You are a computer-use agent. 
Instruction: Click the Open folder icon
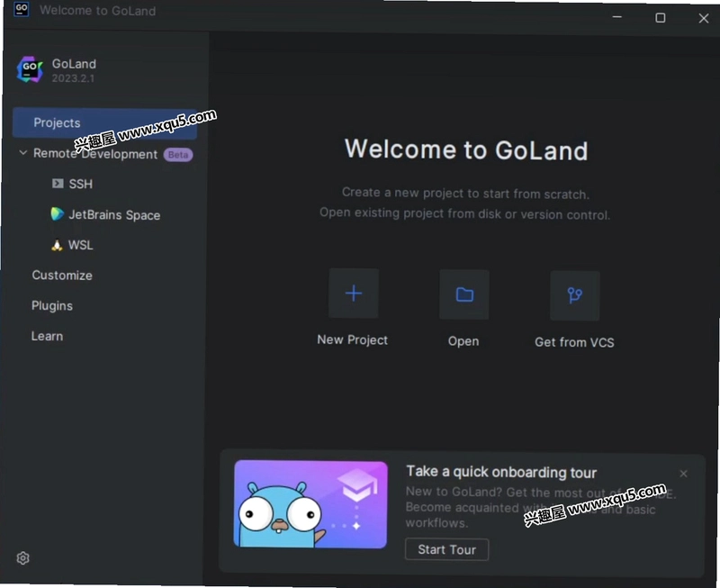pyautogui.click(x=464, y=294)
